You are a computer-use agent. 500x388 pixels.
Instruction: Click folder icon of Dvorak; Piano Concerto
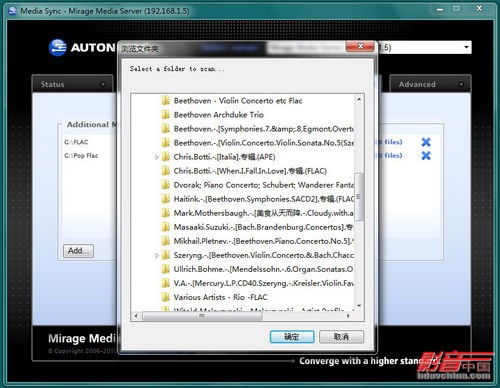(166, 185)
